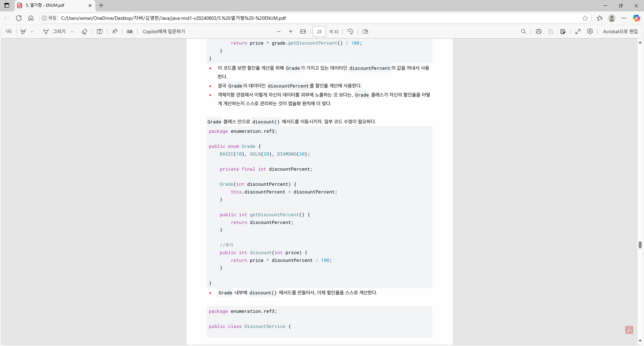
Task: Expand highlighter color options dropdown
Action: pos(32,32)
